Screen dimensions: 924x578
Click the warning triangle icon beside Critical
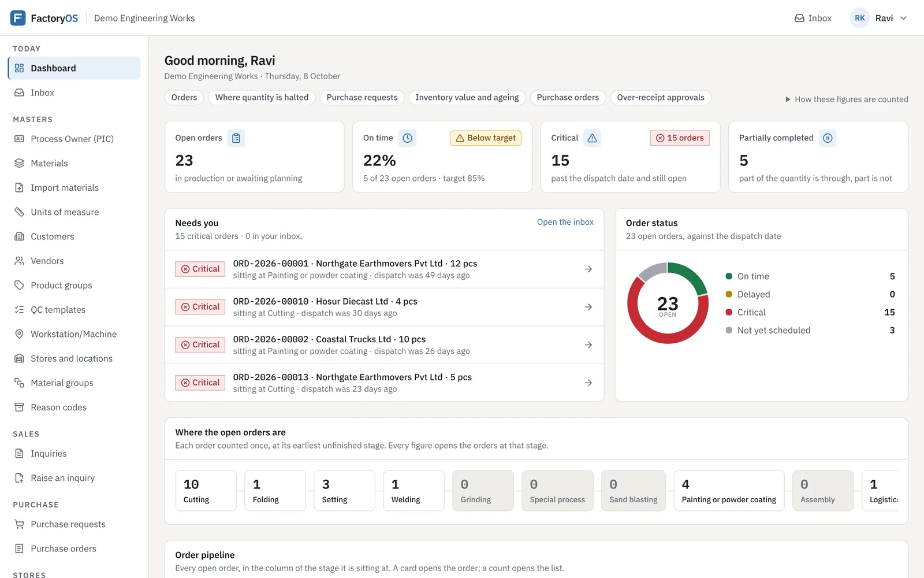coord(592,138)
